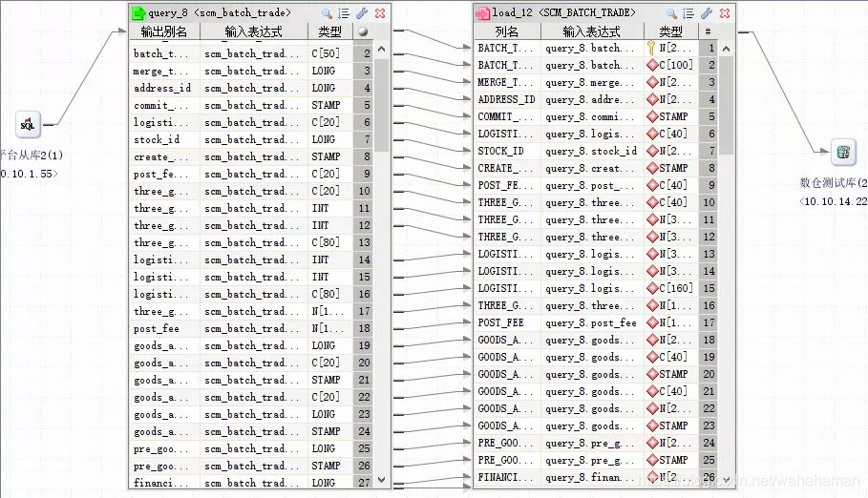
Task: Open the magnifier search in the query_8 panel
Action: pos(328,13)
